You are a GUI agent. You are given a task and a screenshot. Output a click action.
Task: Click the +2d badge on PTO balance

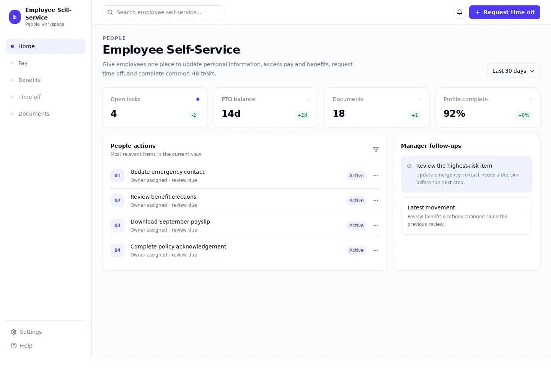click(302, 115)
